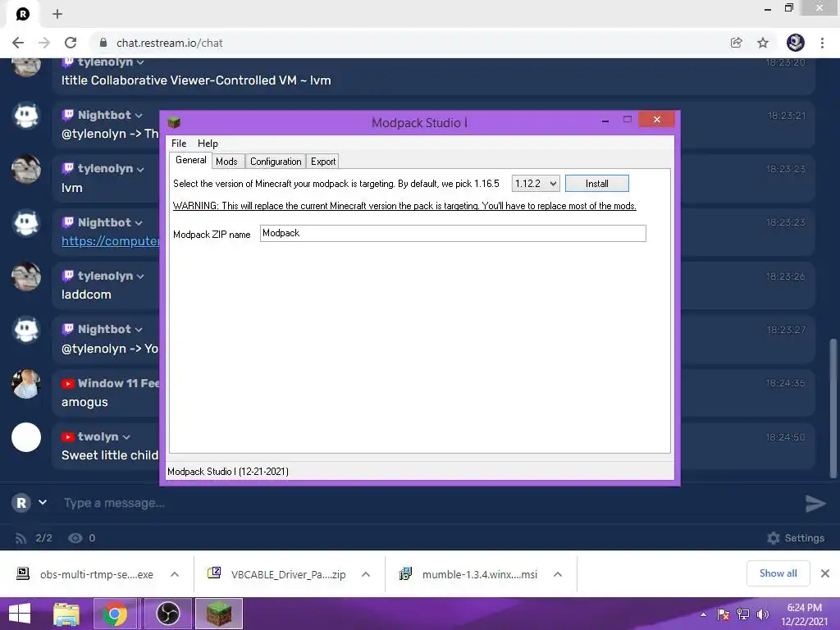Click the Chrome back arrow
This screenshot has width=840, height=630.
pyautogui.click(x=18, y=43)
